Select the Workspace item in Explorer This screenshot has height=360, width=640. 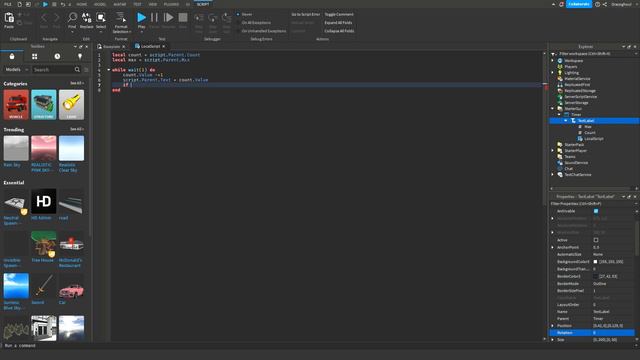[x=573, y=61]
